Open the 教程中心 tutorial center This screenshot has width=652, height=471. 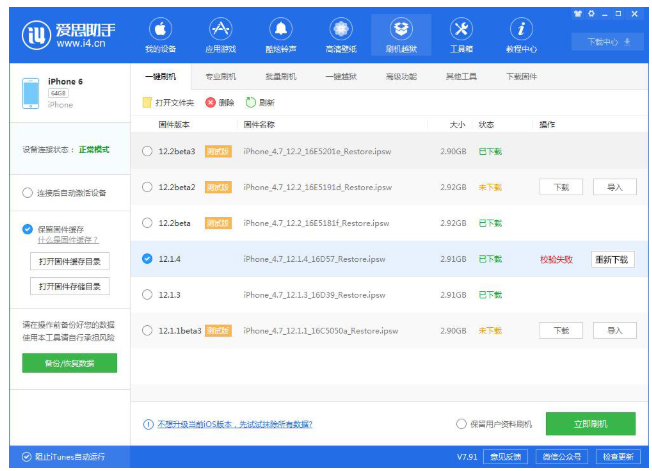pyautogui.click(x=521, y=35)
